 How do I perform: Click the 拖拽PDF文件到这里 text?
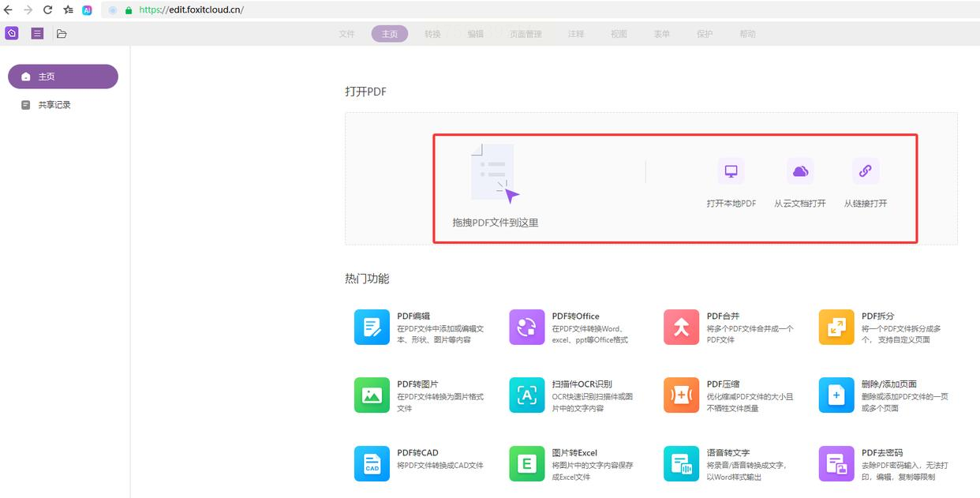(x=495, y=223)
